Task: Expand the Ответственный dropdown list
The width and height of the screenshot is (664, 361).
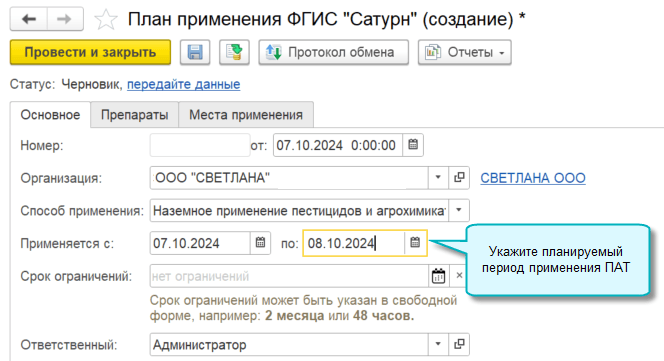Action: (438, 344)
